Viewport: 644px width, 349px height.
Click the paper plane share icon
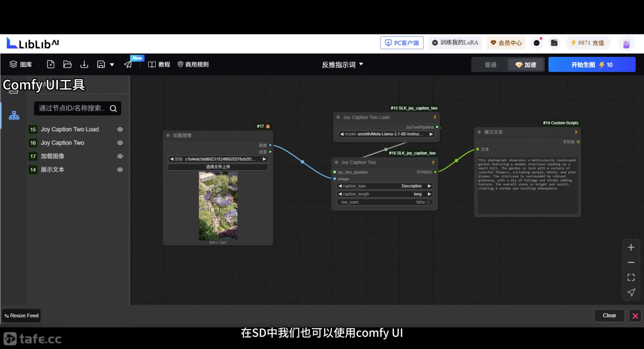pos(128,64)
